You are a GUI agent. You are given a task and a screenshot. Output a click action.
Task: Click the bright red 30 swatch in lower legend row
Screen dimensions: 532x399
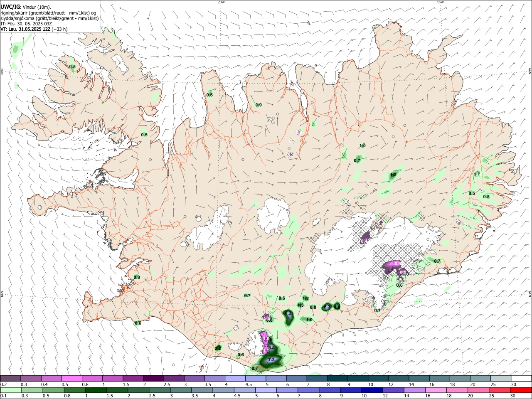tap(521, 390)
